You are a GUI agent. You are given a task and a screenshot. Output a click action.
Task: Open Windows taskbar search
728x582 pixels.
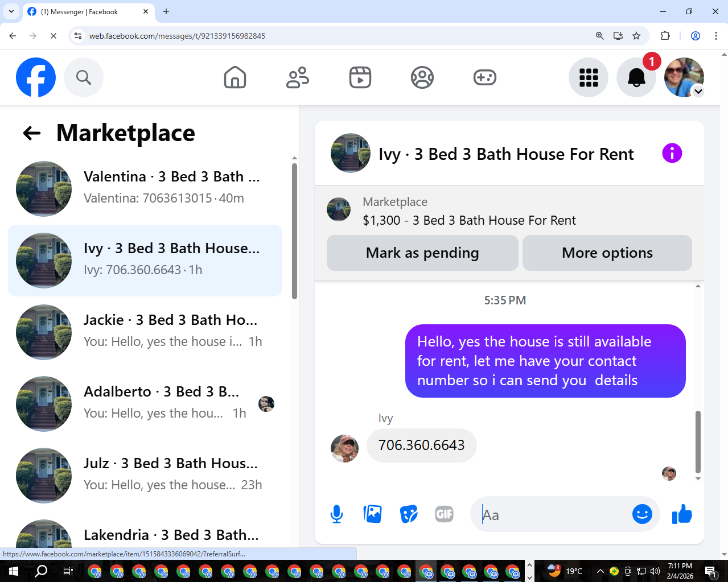click(x=41, y=571)
